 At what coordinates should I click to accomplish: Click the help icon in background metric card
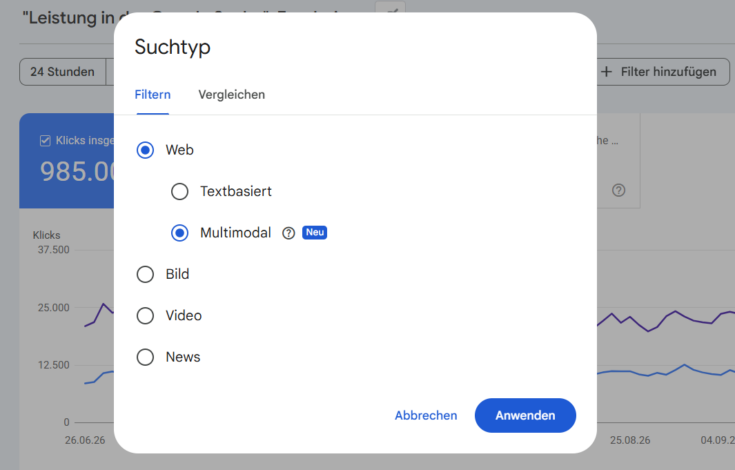(x=618, y=190)
